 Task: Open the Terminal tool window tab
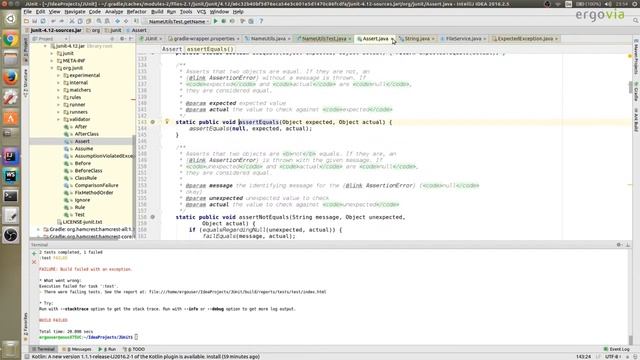44,349
